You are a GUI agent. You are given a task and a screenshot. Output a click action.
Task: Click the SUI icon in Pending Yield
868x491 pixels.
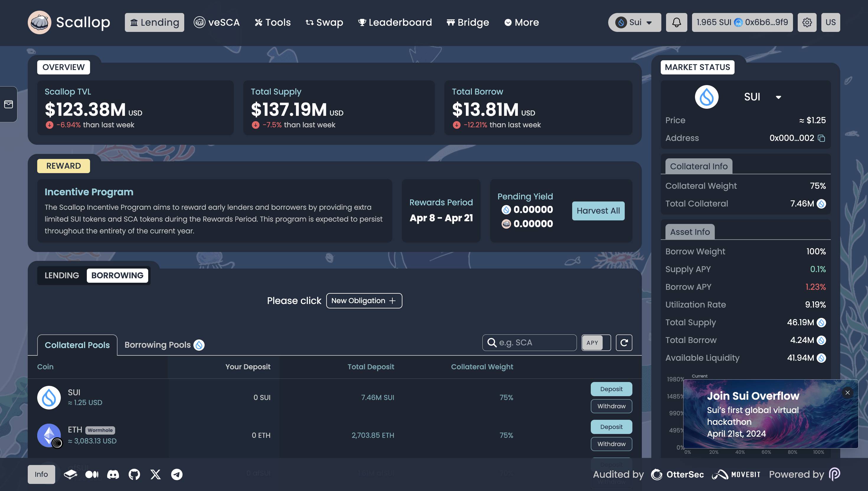506,210
